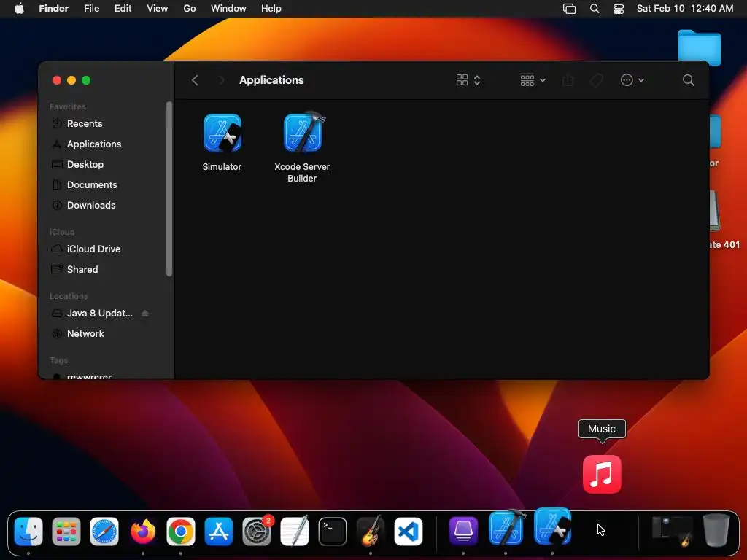The width and height of the screenshot is (747, 560).
Task: Click Simulator icon in the Dock
Action: (x=553, y=526)
